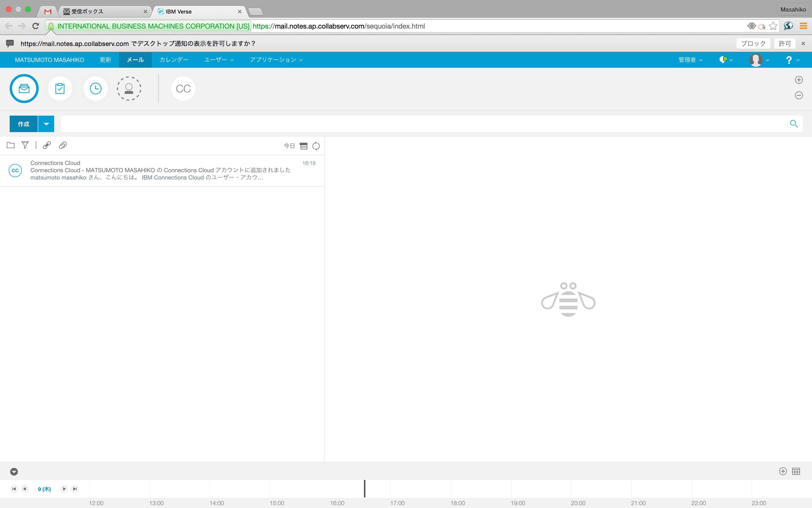Screen dimensions: 812x508
Task: Click the globe extension icon in Chrome
Action: [789, 26]
